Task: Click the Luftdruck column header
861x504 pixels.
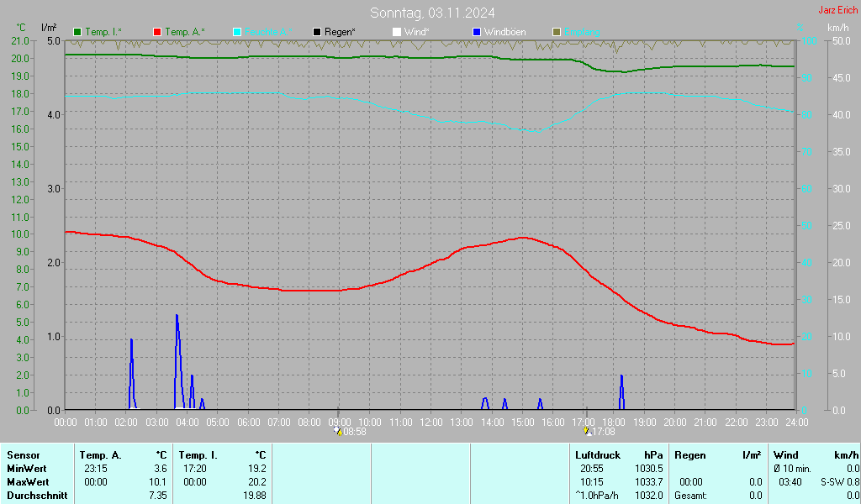Action: point(597,455)
